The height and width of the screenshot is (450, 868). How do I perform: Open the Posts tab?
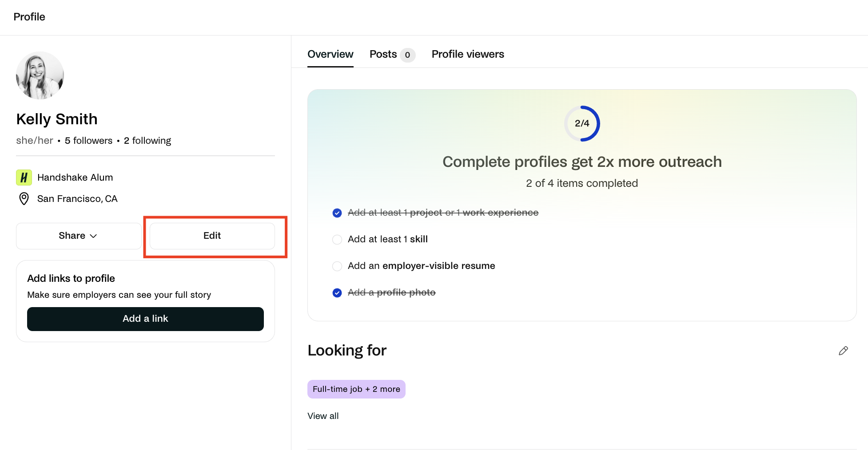tap(392, 54)
